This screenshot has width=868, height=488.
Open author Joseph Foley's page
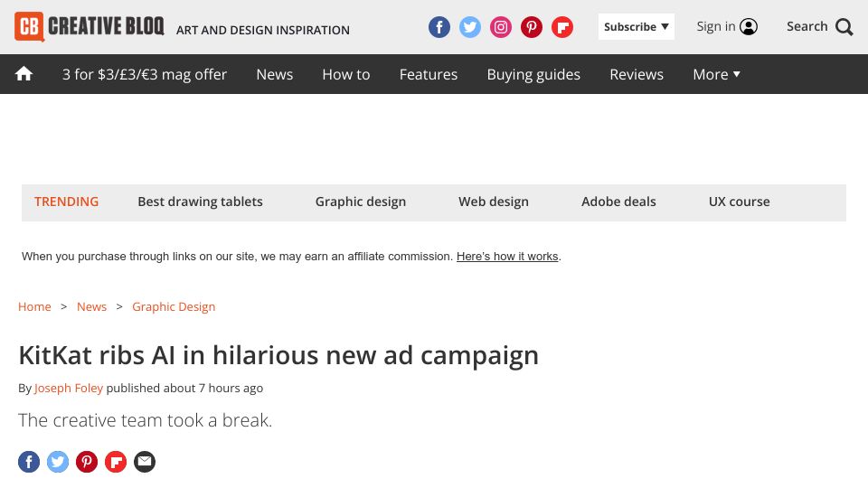point(69,389)
